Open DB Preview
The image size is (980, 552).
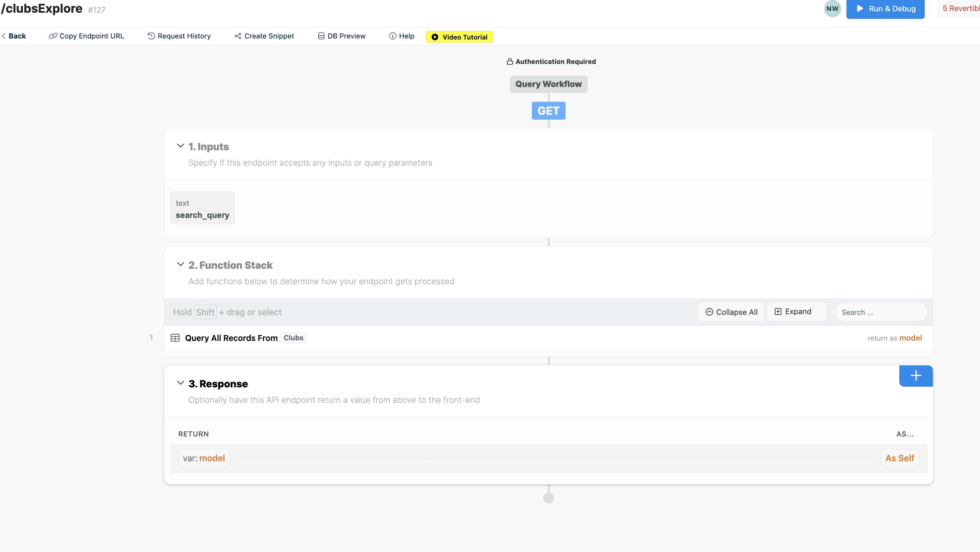click(x=341, y=36)
